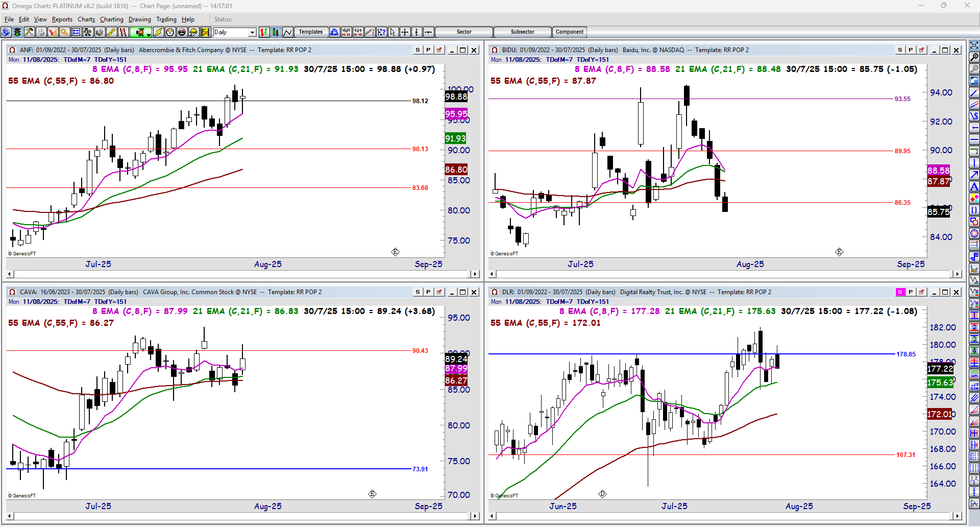Click the 86.35 price level label on BIDU
The image size is (980, 527).
pos(902,203)
